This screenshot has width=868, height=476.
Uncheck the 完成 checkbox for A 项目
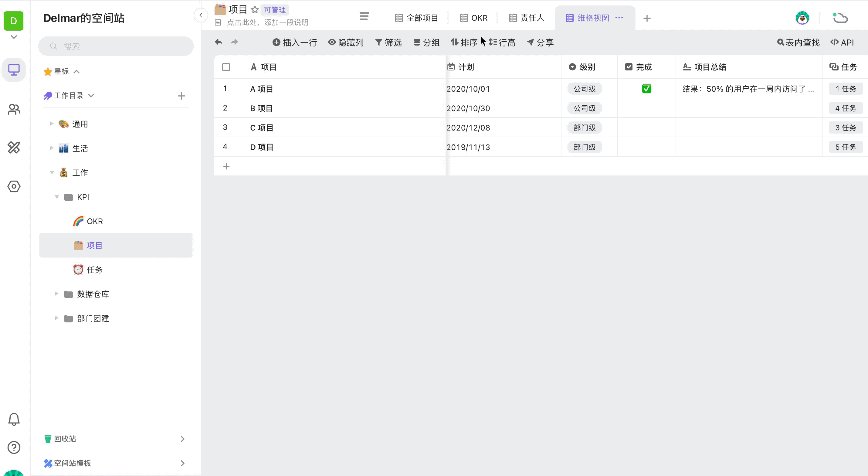pos(646,89)
